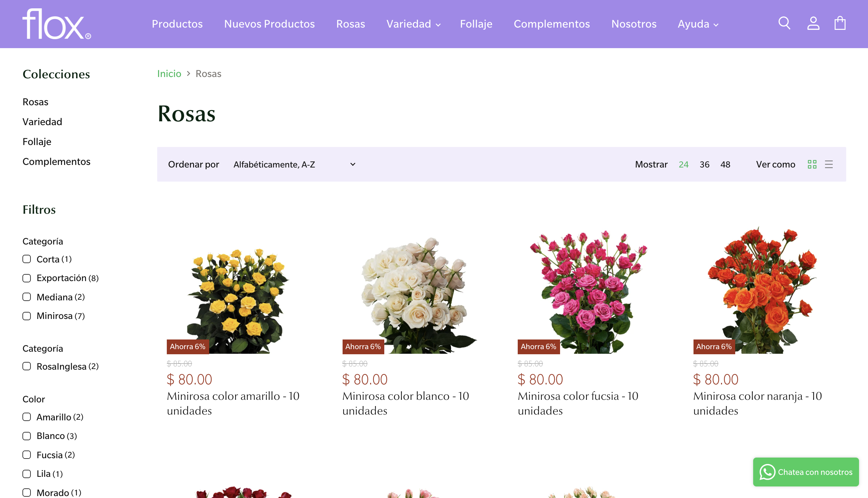Check the Amarillo color filter

pyautogui.click(x=27, y=417)
